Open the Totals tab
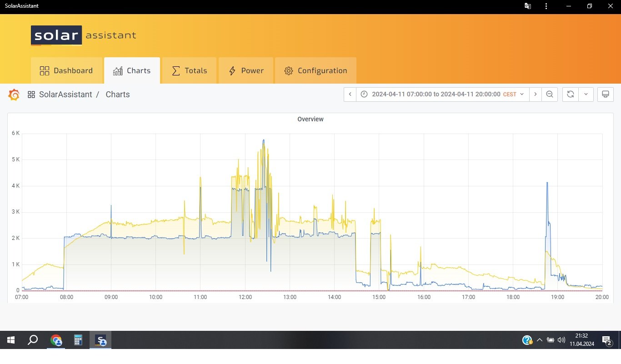The height and width of the screenshot is (364, 621). pos(189,71)
